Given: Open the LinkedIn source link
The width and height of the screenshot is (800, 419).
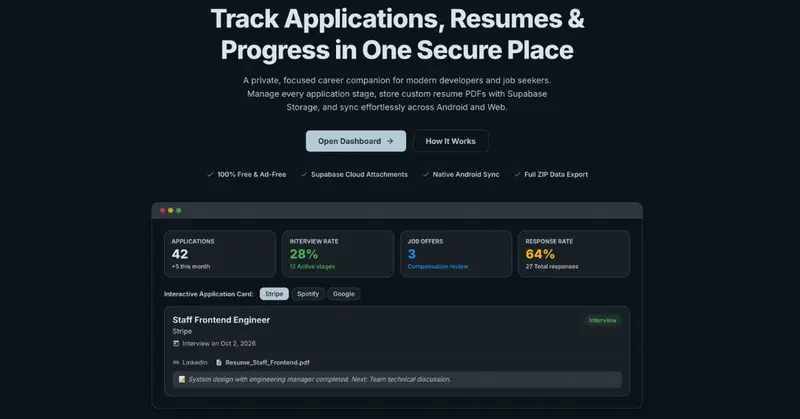Looking at the screenshot, I should point(195,362).
